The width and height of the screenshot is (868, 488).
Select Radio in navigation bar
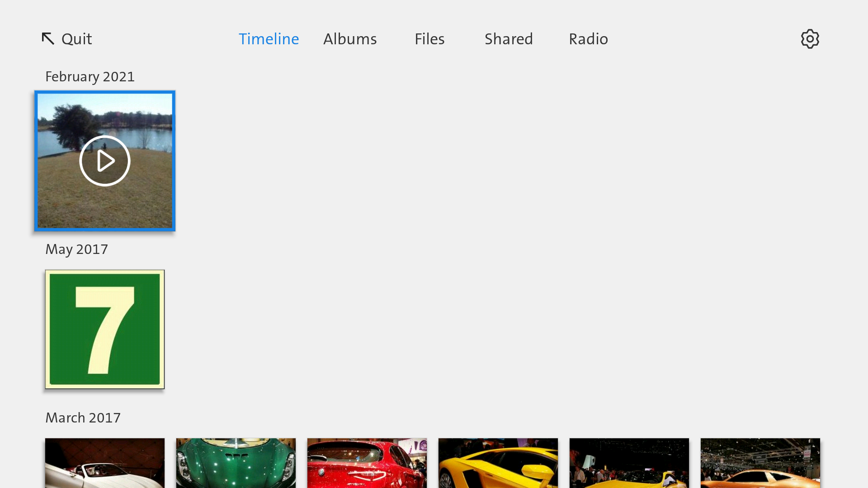click(588, 38)
